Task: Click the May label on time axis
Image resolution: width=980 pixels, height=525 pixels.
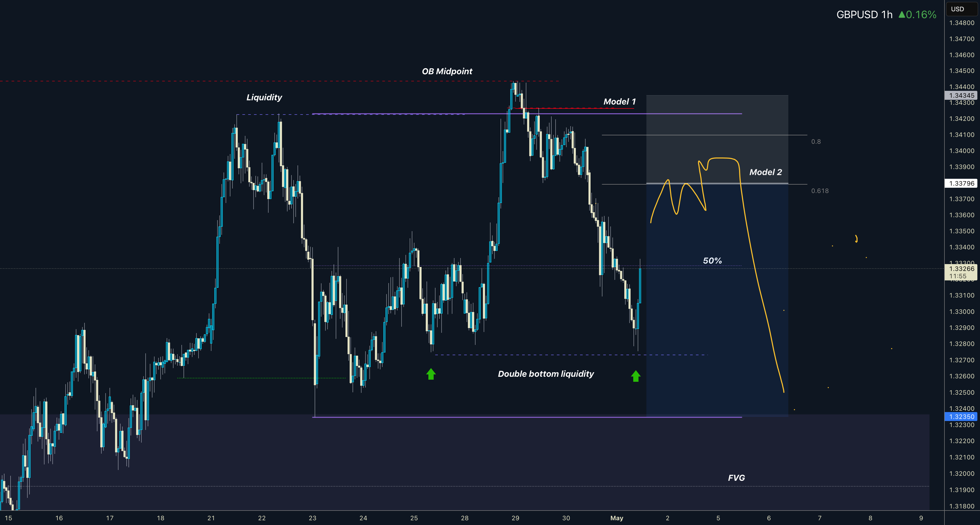Action: tap(617, 518)
